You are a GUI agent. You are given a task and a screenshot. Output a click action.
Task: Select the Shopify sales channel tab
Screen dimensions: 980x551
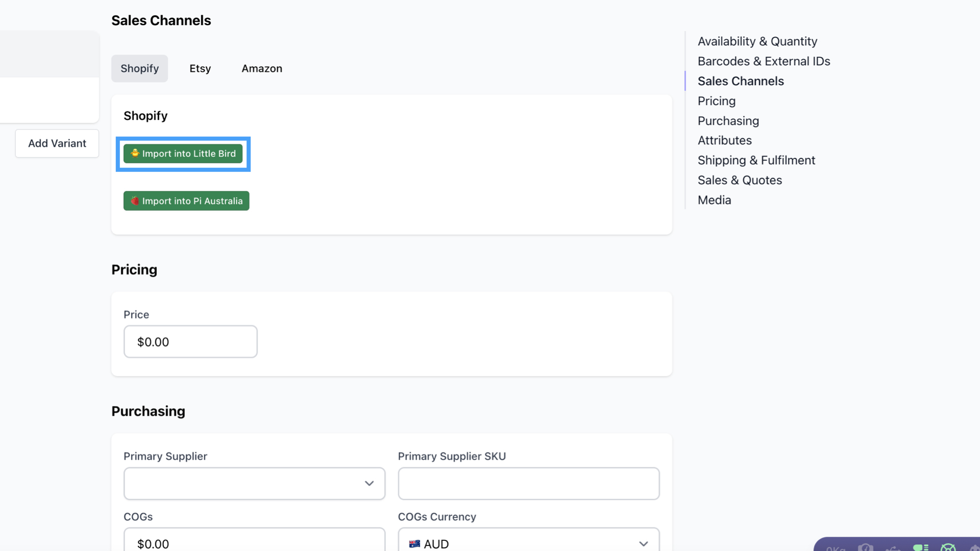click(139, 68)
